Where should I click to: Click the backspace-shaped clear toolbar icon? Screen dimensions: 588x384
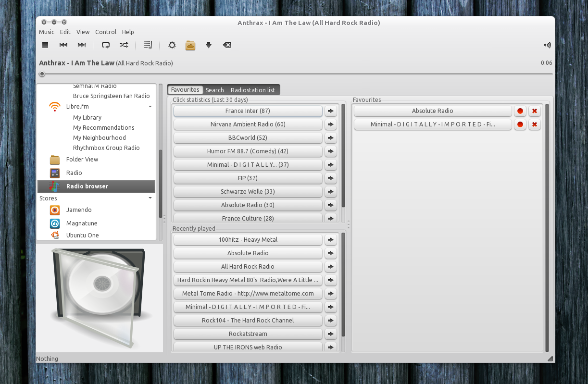[x=227, y=45]
